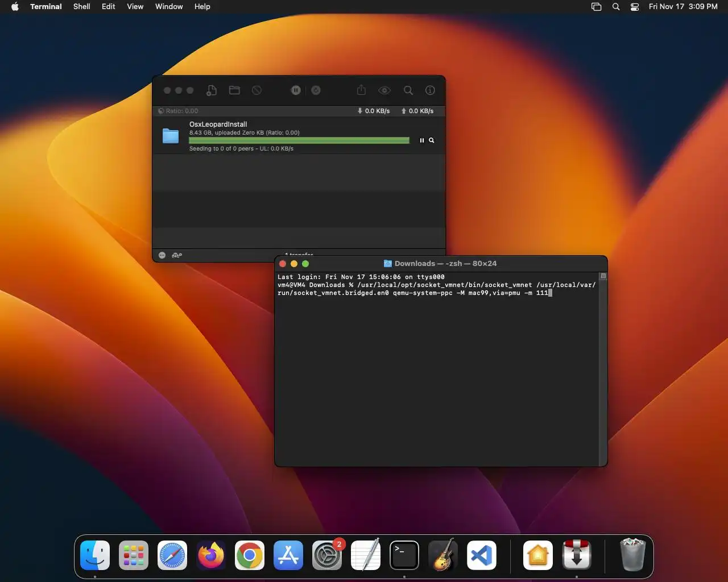Open the Help menu
Image resolution: width=728 pixels, height=582 pixels.
click(202, 7)
